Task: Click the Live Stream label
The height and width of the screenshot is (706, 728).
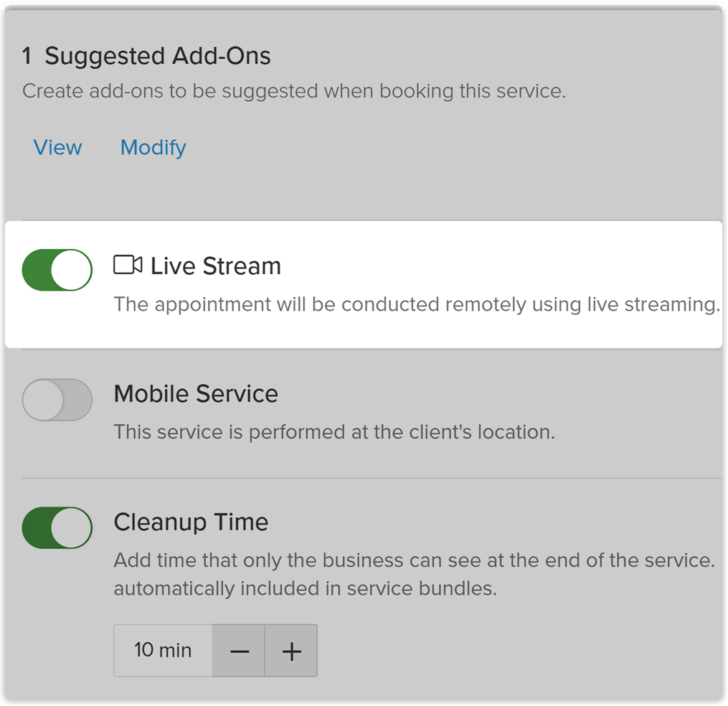Action: point(216,266)
